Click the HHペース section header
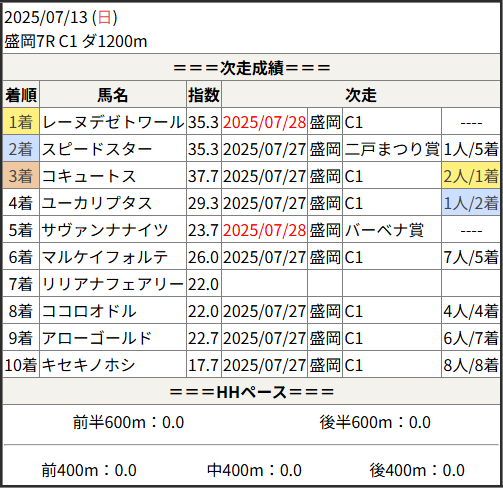The image size is (503, 488). click(x=251, y=392)
